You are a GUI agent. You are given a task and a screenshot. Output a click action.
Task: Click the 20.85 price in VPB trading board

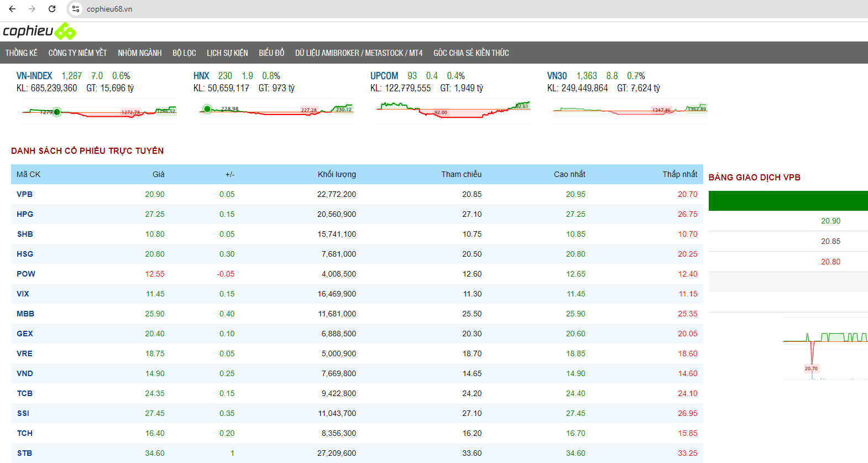(x=830, y=241)
